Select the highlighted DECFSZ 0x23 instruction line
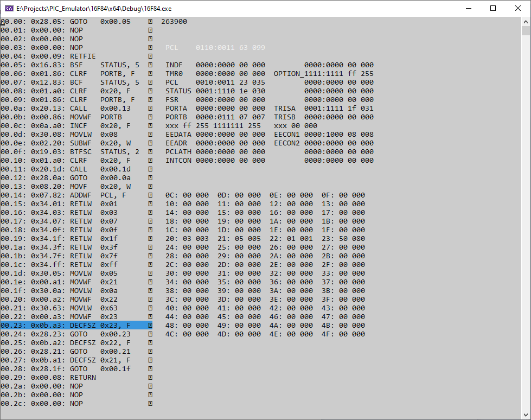Screen dimensions: 531x420 tap(76, 326)
